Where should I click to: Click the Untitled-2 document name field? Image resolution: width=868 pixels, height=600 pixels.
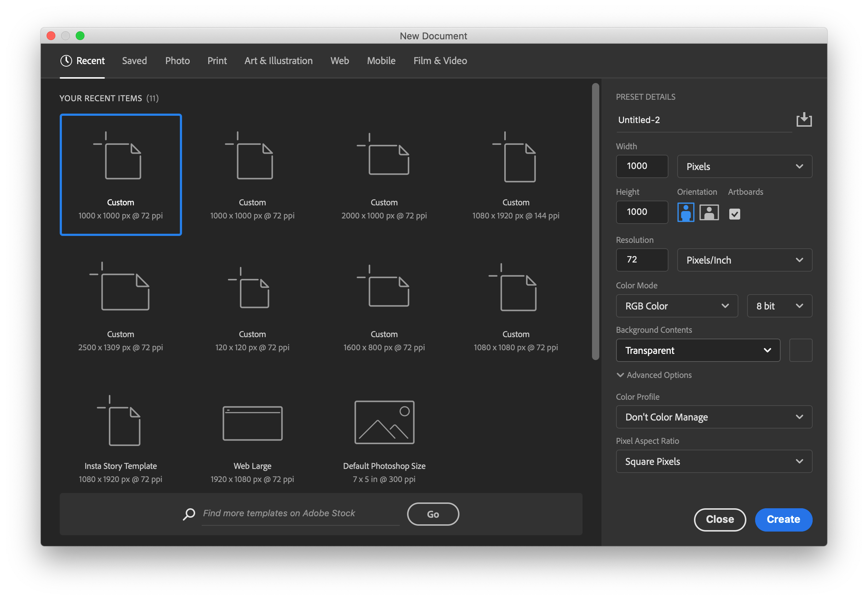704,120
